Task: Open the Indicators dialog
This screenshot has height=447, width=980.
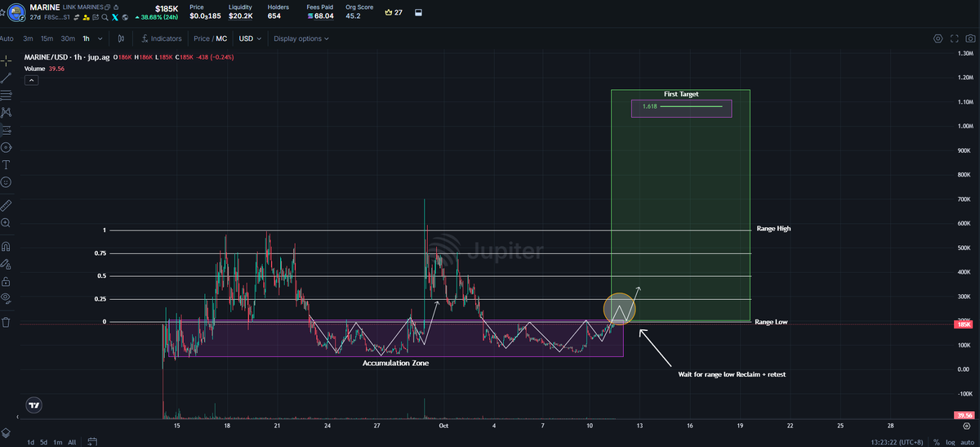Action: click(x=161, y=38)
